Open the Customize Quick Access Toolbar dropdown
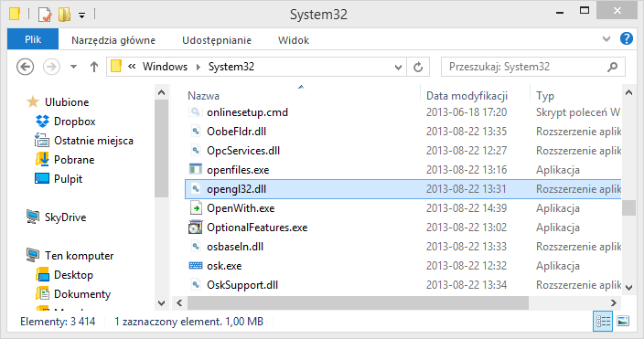The image size is (644, 339). point(81,16)
